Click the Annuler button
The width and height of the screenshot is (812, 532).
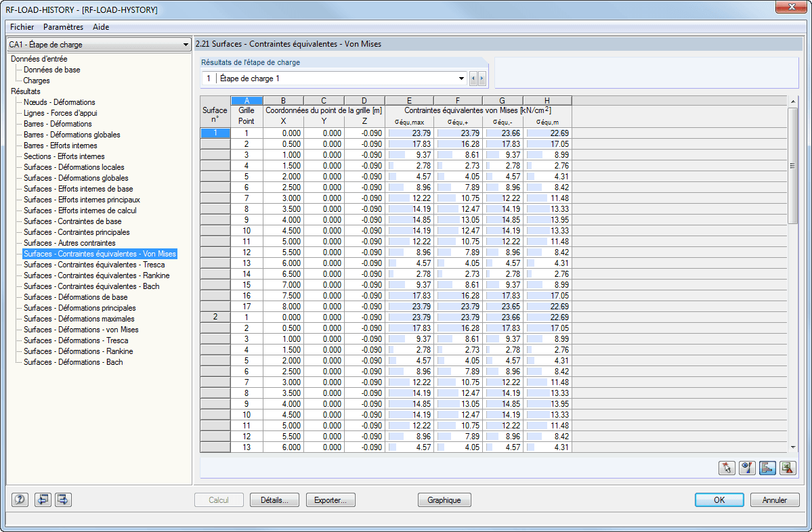[775, 500]
